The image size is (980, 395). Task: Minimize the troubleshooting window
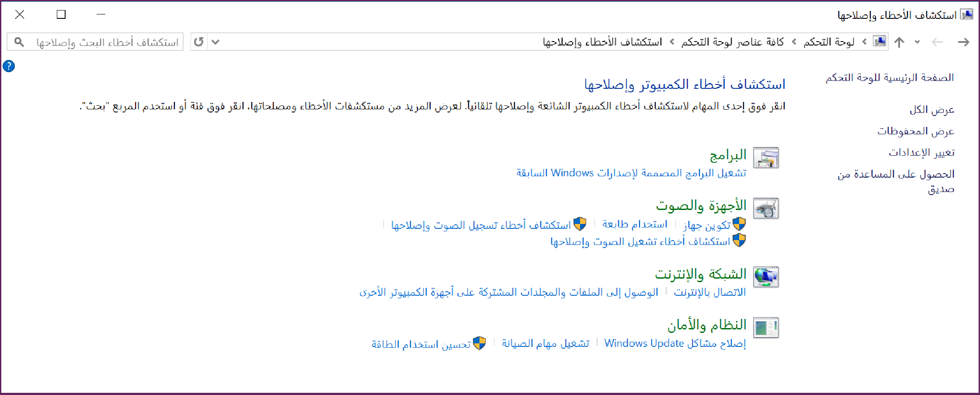(x=101, y=14)
